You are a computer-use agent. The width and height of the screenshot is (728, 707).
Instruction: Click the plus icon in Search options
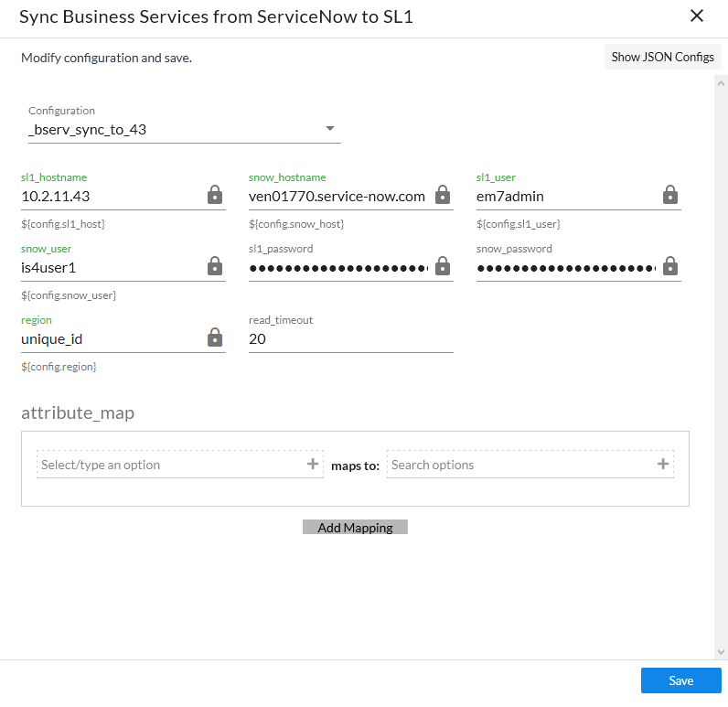tap(663, 465)
